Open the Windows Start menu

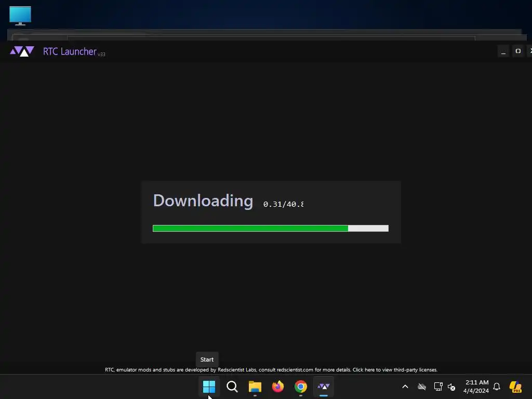(x=209, y=387)
